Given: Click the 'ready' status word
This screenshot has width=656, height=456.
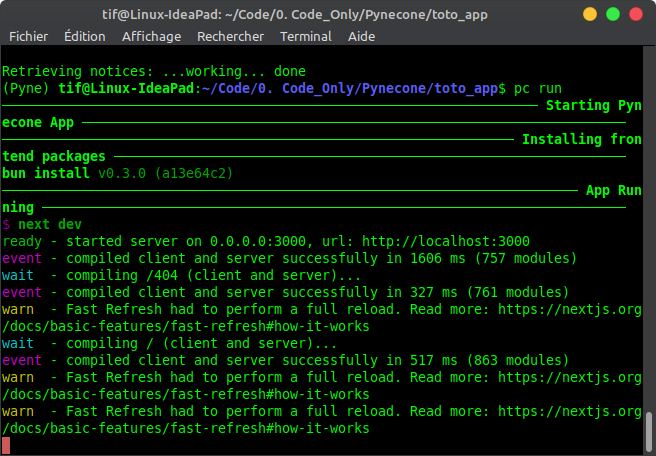Looking at the screenshot, I should tap(22, 242).
